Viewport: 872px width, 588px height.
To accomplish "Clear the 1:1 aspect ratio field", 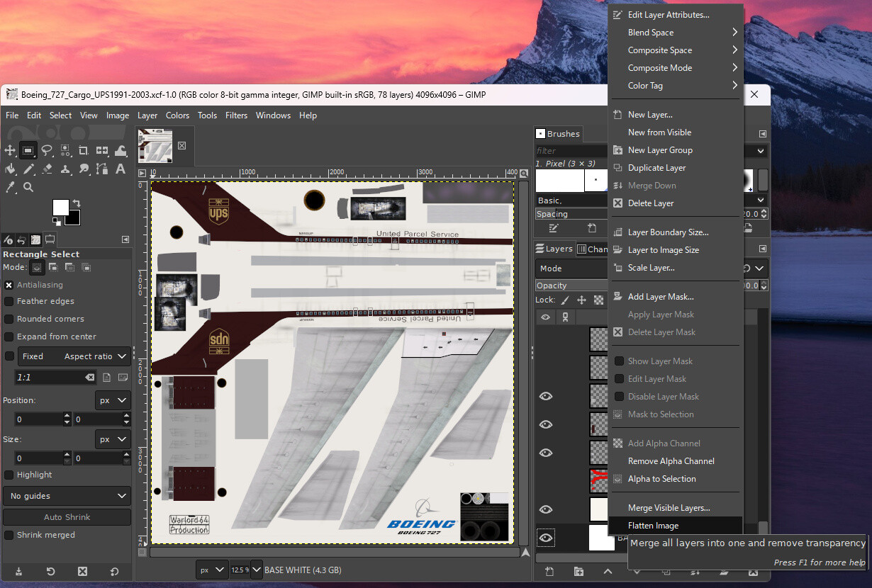I will (x=89, y=378).
